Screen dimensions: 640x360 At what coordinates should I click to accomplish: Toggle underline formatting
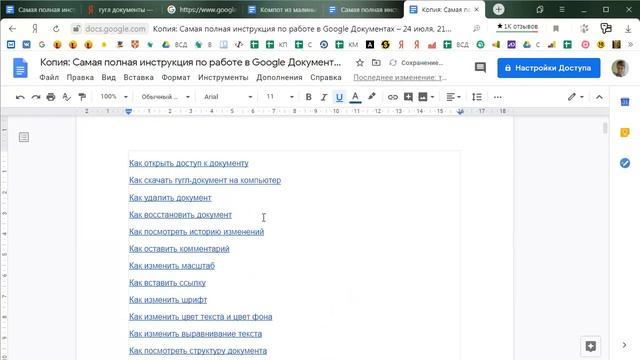[339, 97]
